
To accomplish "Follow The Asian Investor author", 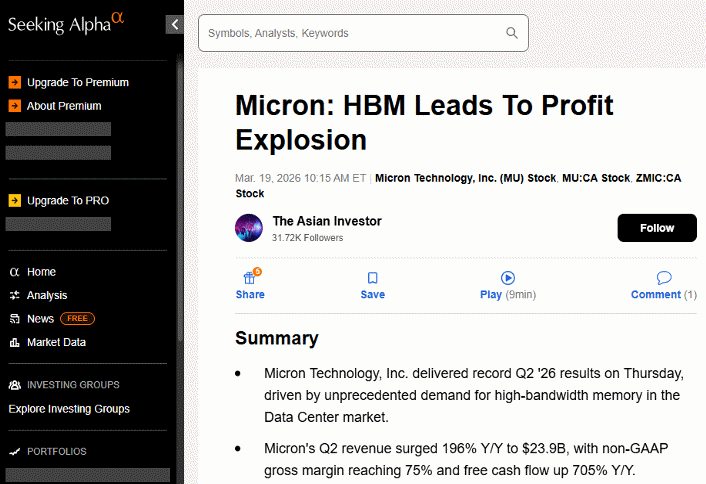I will pos(656,228).
